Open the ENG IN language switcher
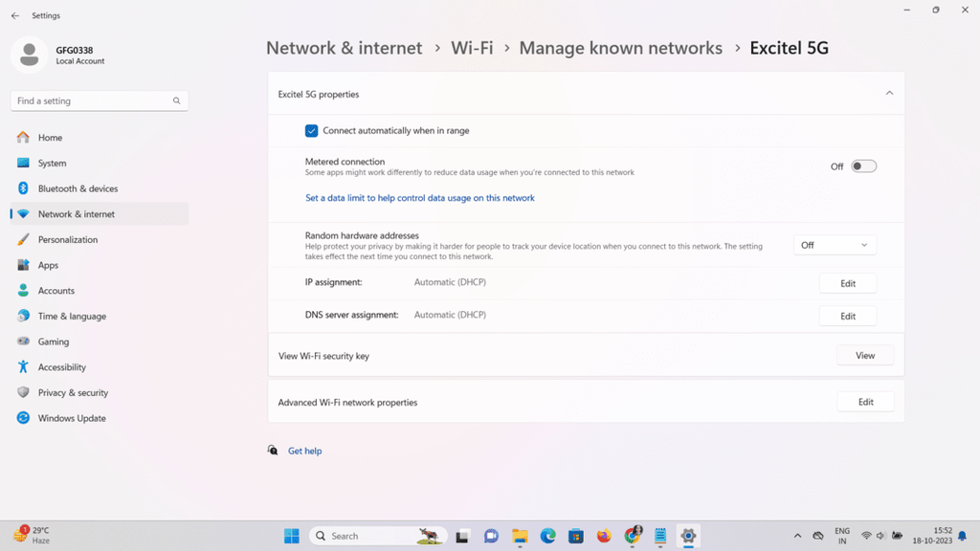 point(842,536)
